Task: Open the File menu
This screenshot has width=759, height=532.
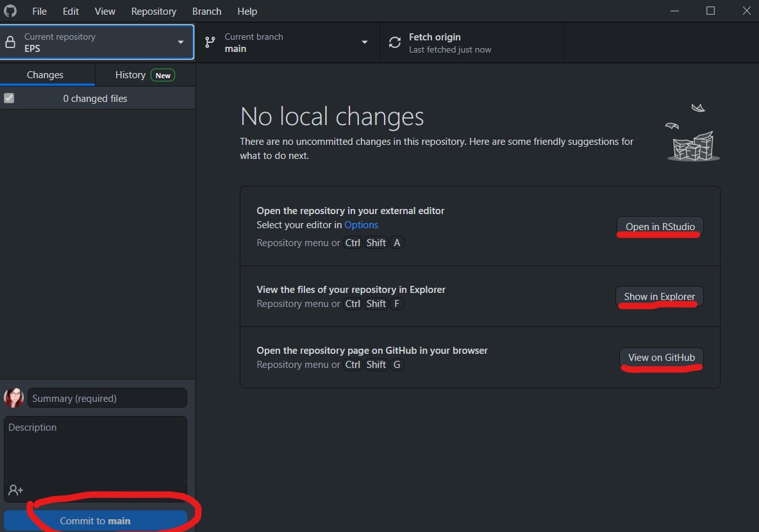Action: [x=39, y=11]
